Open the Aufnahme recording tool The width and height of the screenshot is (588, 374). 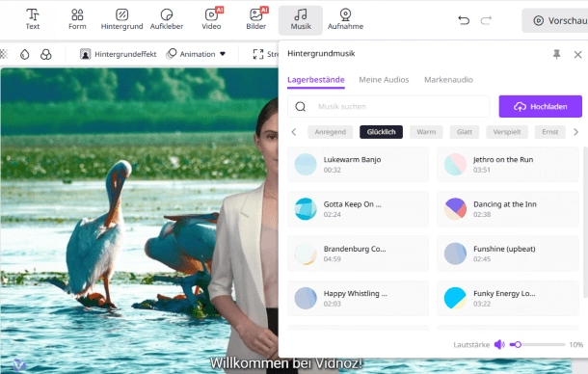[345, 19]
